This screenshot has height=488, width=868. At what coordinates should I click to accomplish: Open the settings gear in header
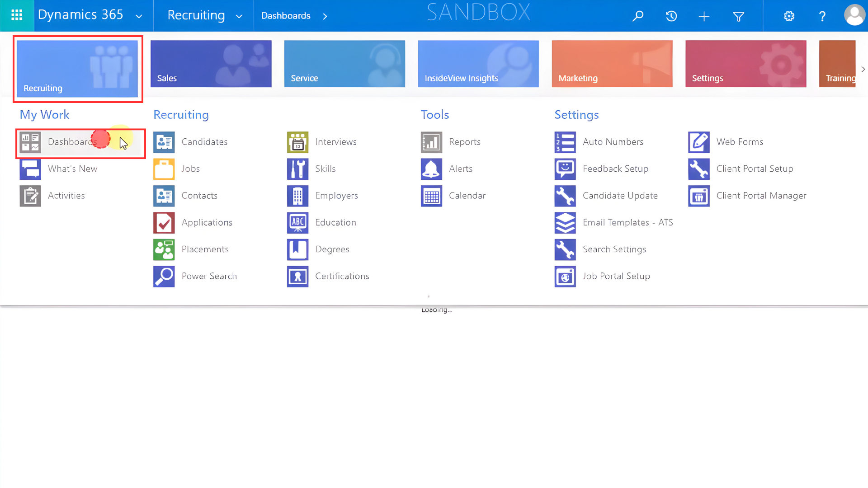click(x=789, y=16)
